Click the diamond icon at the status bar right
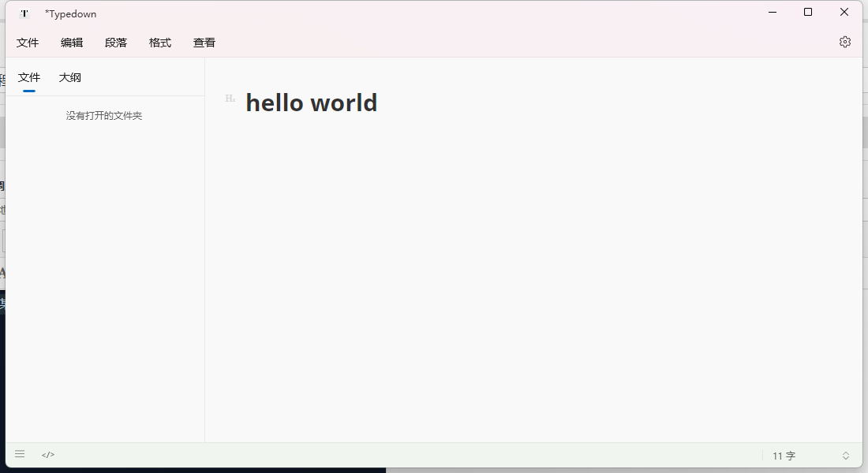Viewport: 868px width, 473px height. pos(846,455)
